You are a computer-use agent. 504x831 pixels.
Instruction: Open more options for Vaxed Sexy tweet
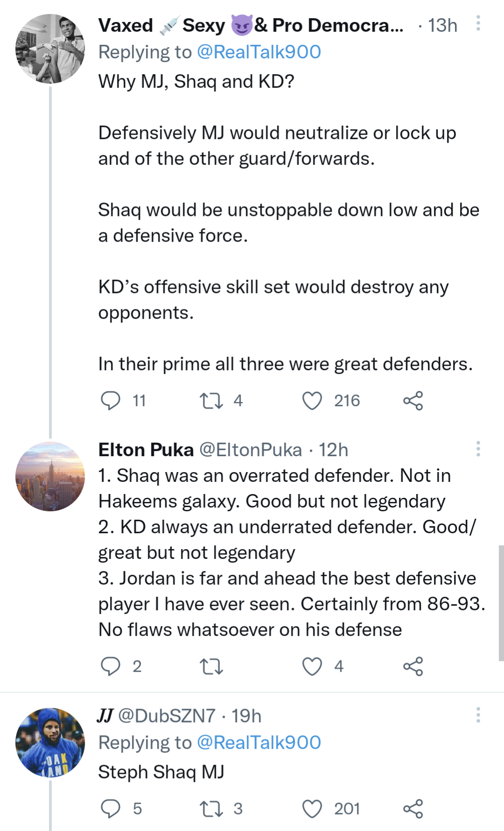(478, 23)
